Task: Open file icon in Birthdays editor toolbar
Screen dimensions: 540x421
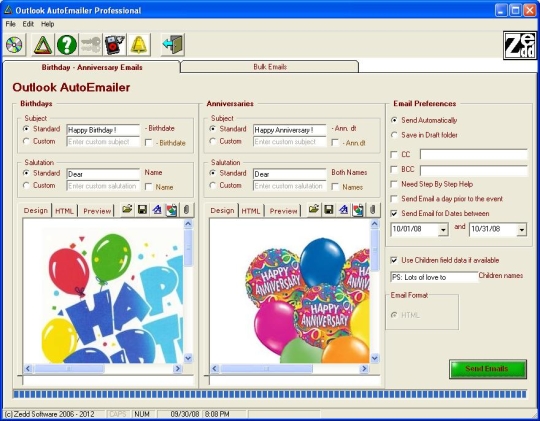Action: (x=127, y=209)
